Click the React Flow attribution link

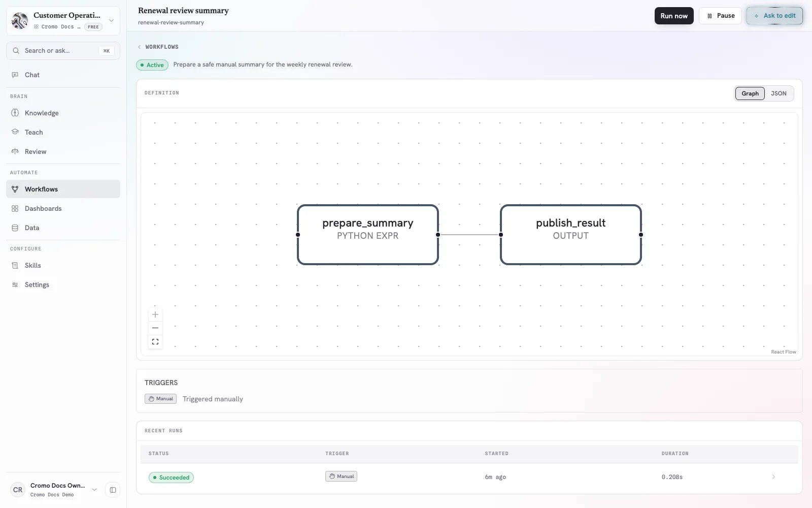coord(784,352)
